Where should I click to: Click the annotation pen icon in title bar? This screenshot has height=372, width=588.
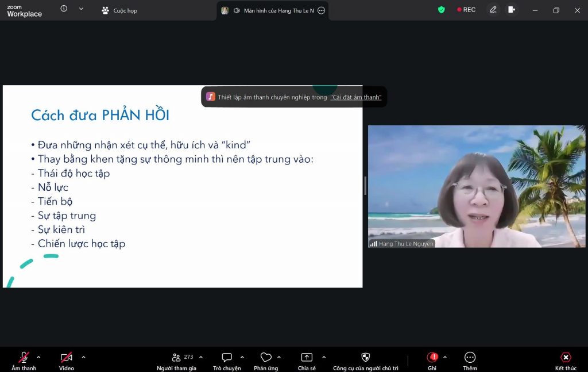[493, 10]
